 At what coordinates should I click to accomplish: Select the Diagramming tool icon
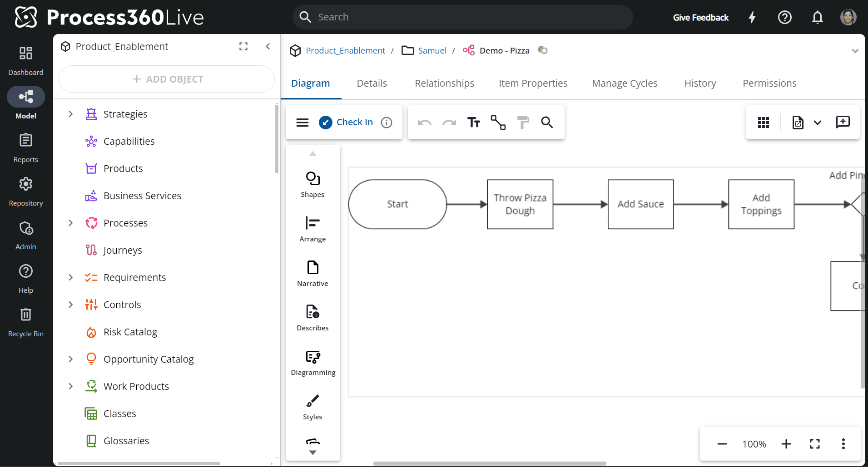(312, 358)
